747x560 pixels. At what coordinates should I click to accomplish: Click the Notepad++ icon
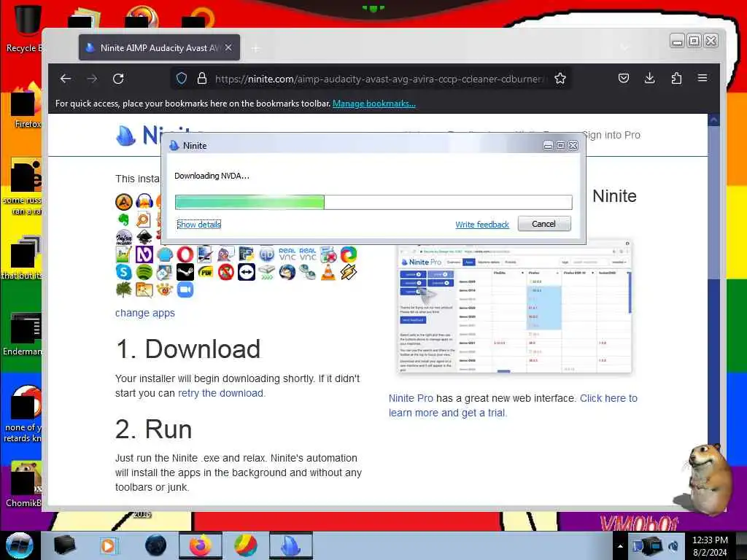click(x=124, y=254)
